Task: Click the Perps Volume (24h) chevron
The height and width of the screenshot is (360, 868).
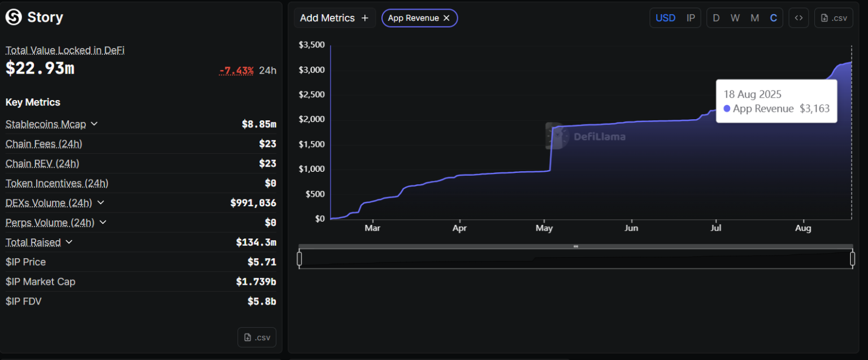Action: coord(103,222)
